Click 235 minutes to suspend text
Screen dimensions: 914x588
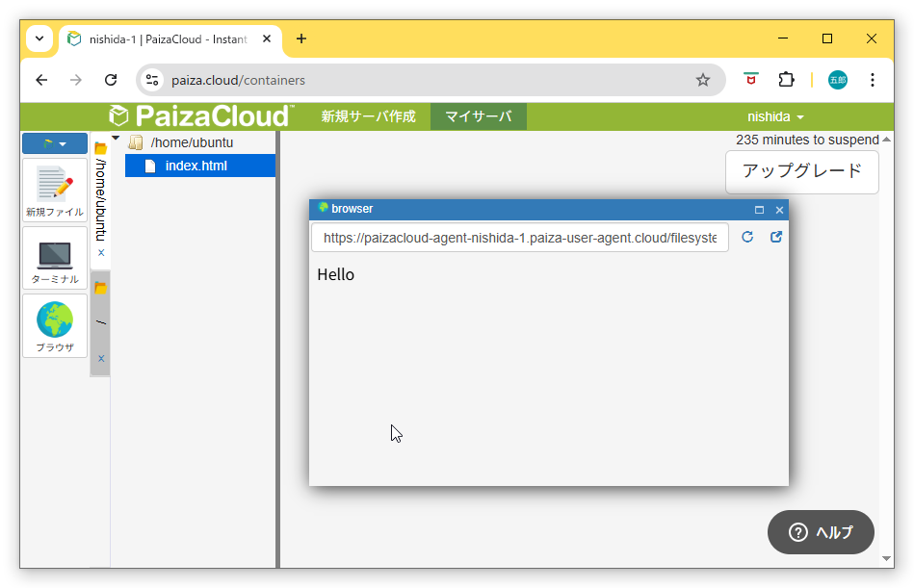pos(807,140)
